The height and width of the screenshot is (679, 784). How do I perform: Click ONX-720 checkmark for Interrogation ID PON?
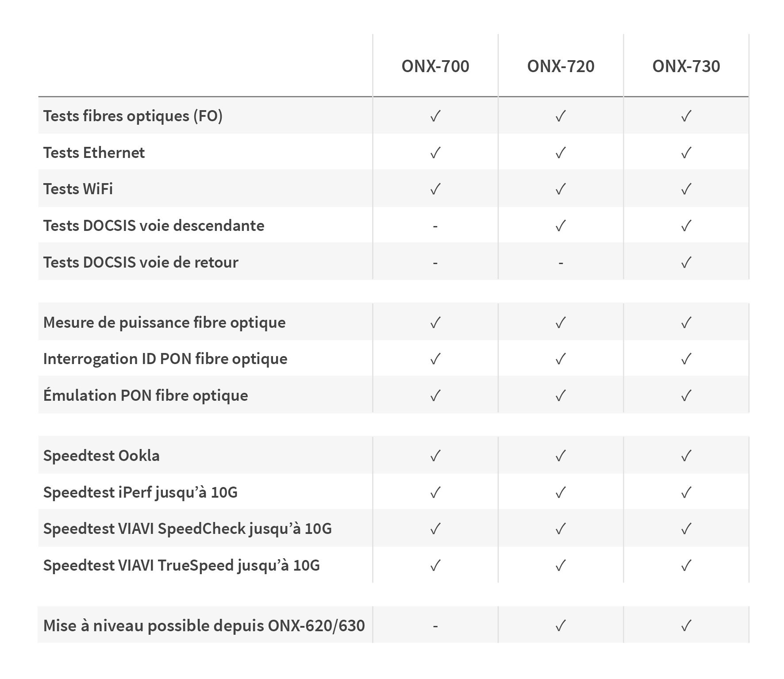pos(561,359)
